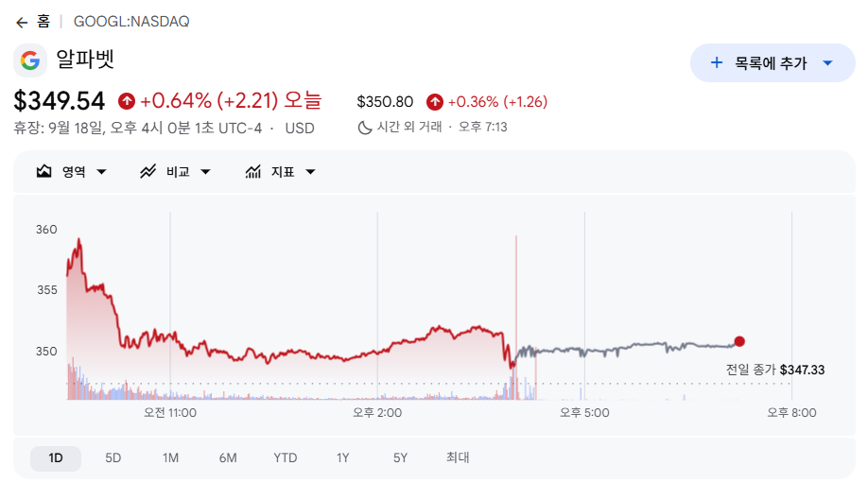Viewport: 868px width, 483px height.
Task: Click the red up-arrow icon by +0.64%
Action: 127,101
